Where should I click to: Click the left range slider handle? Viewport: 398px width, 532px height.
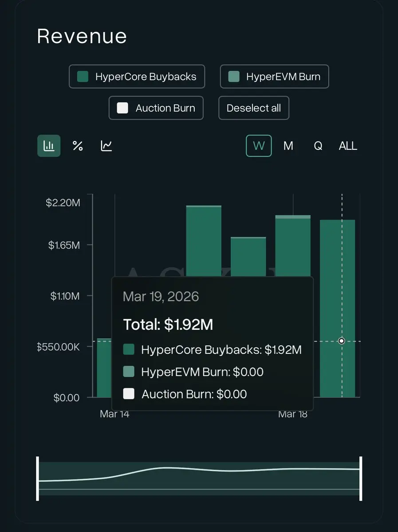pos(38,478)
